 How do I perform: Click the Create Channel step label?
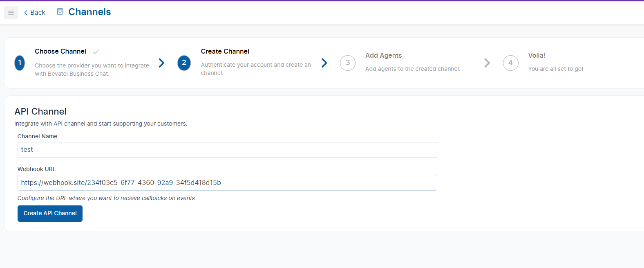point(225,52)
